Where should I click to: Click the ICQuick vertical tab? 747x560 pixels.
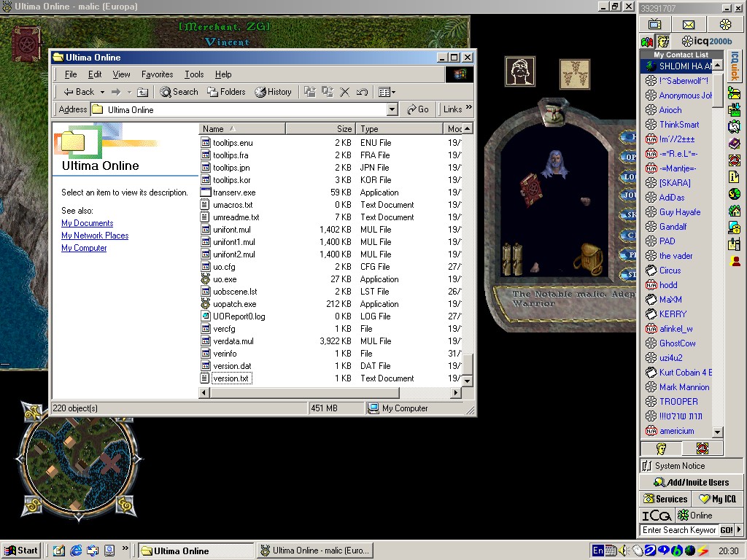tap(734, 66)
